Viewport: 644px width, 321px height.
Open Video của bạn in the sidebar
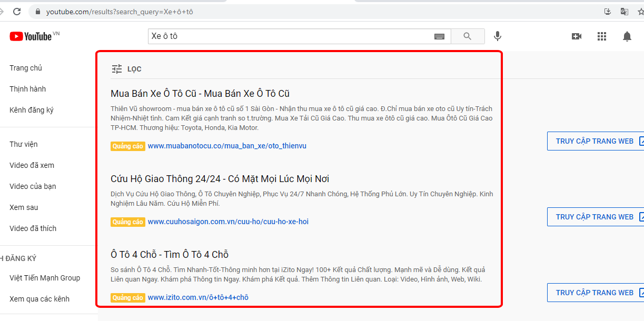click(x=33, y=186)
